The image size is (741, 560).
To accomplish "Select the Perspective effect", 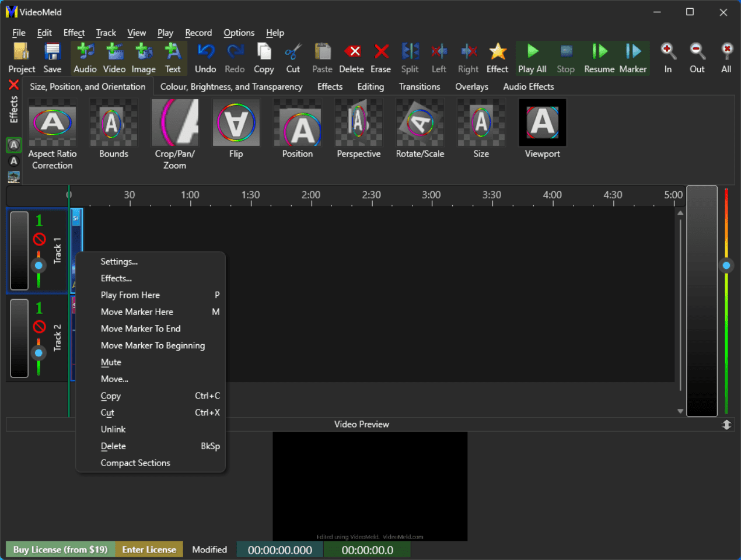I will pyautogui.click(x=359, y=129).
